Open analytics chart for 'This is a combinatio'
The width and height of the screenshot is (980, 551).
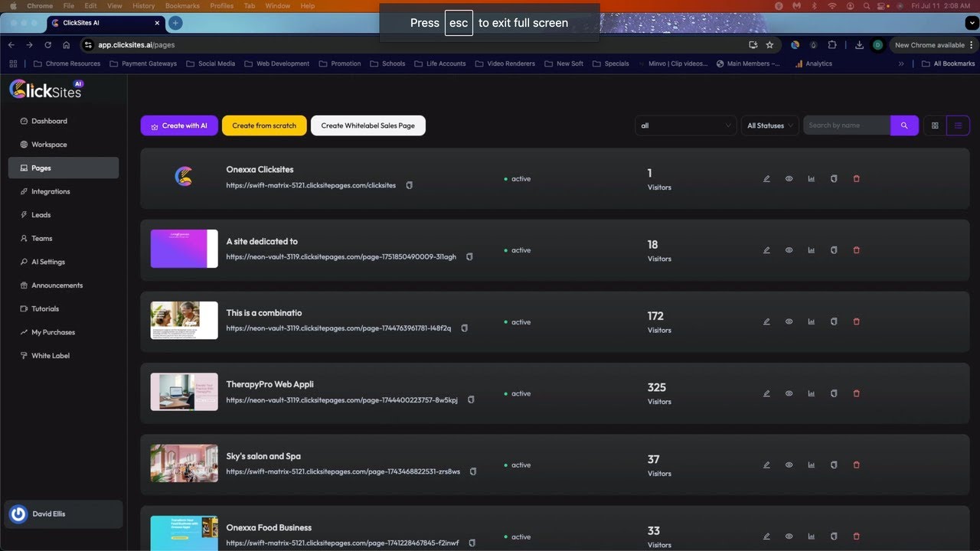(811, 322)
